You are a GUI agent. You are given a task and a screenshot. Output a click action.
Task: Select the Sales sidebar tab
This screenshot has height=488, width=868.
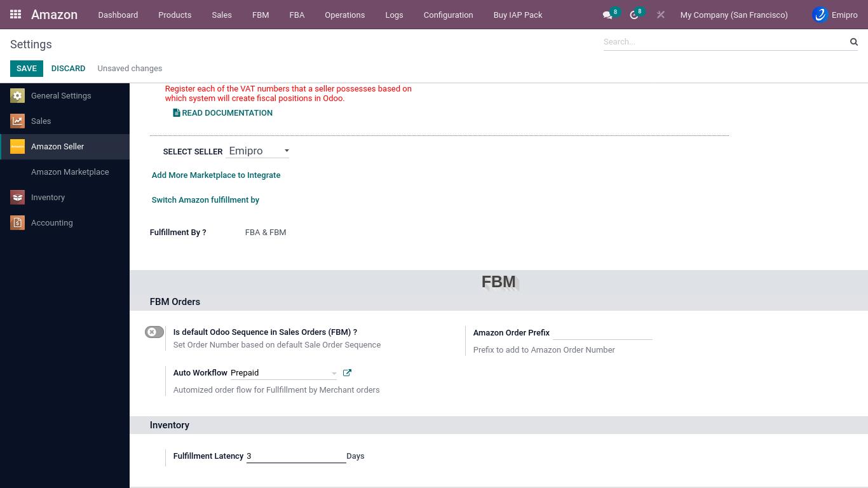click(x=65, y=121)
